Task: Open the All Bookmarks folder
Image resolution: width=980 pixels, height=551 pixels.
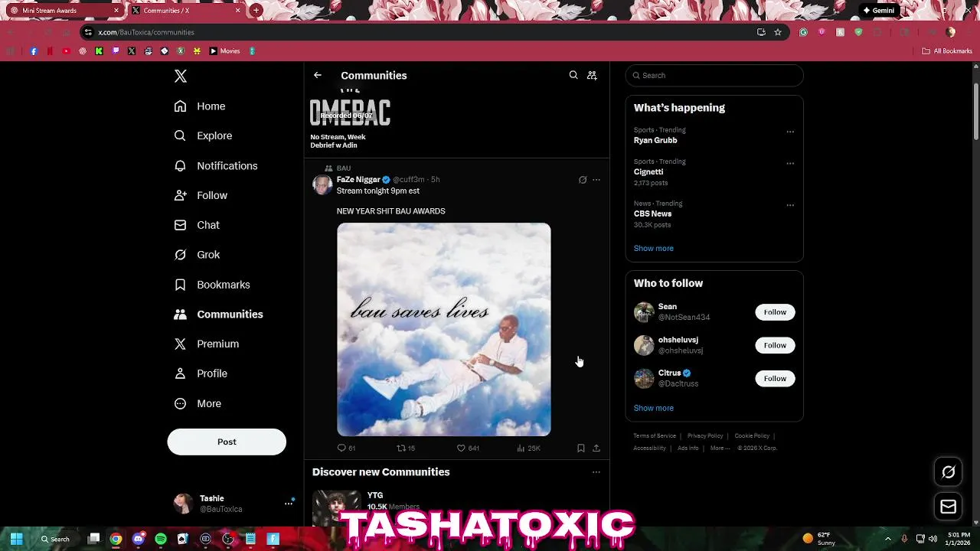Action: pos(947,51)
